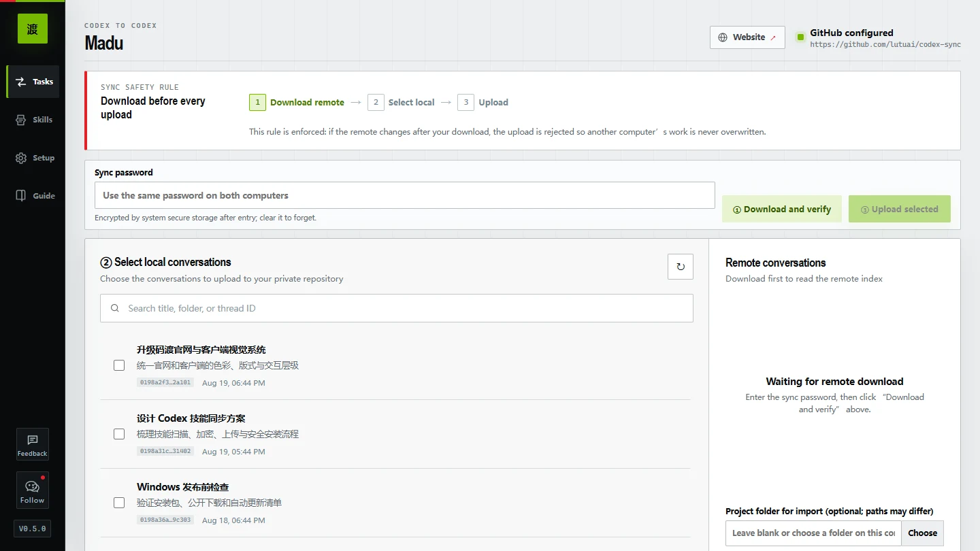This screenshot has height=551, width=980.
Task: Click the green Madu logo icon
Action: click(x=33, y=29)
